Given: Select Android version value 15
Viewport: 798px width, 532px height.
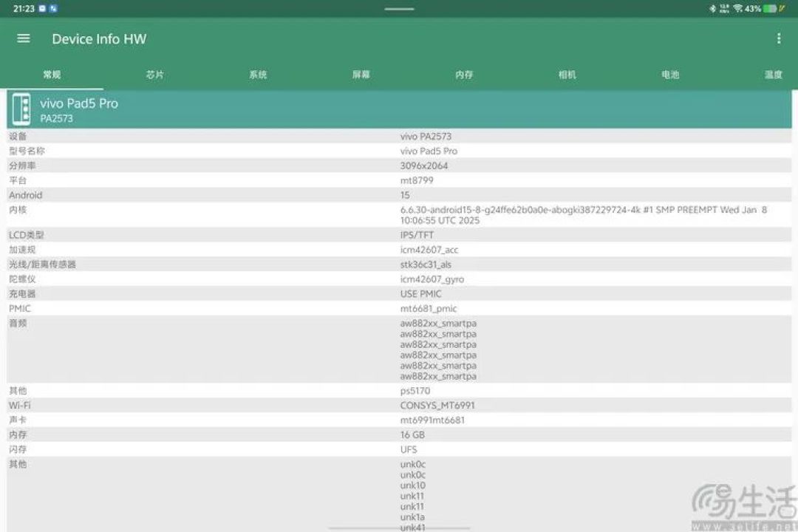Looking at the screenshot, I should [x=405, y=196].
